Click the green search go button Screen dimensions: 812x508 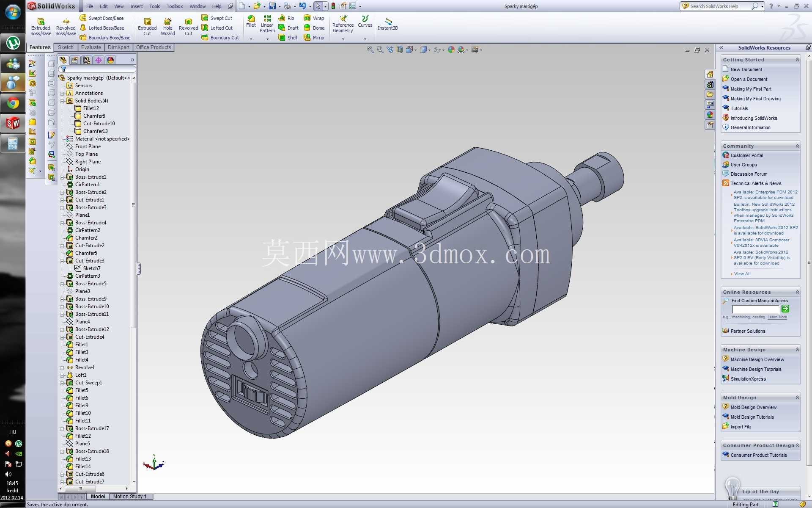coord(785,309)
